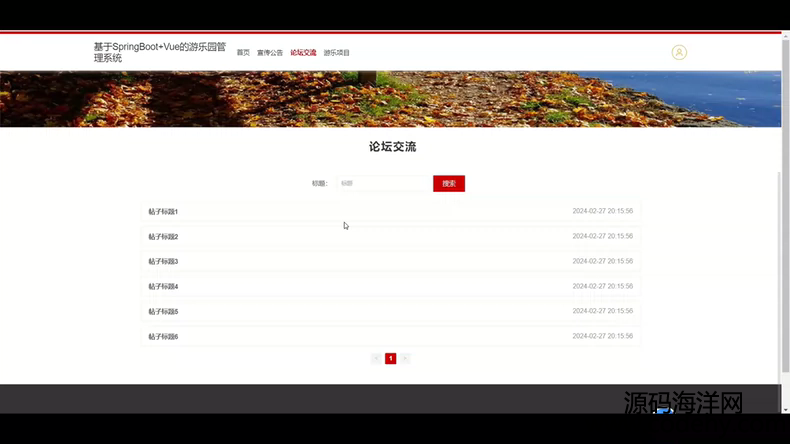Viewport: 790px width, 444px height.
Task: Go to previous page arrow in pagination
Action: [x=376, y=358]
